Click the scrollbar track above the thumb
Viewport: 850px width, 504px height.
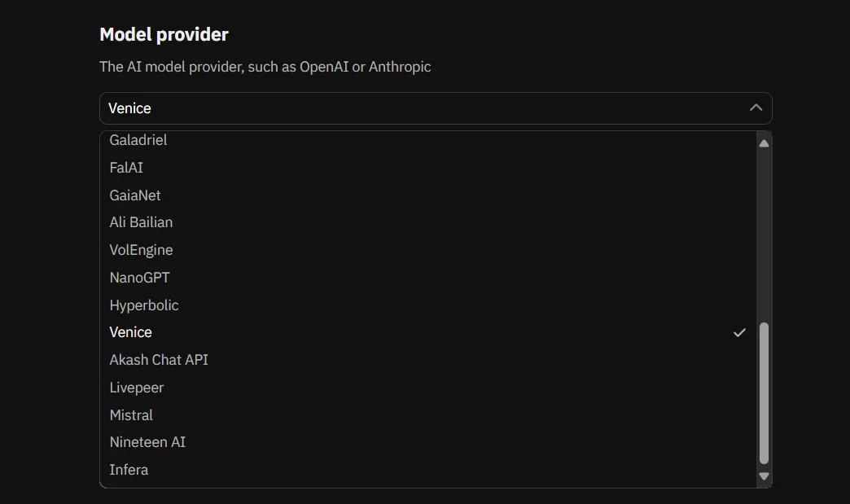click(764, 236)
